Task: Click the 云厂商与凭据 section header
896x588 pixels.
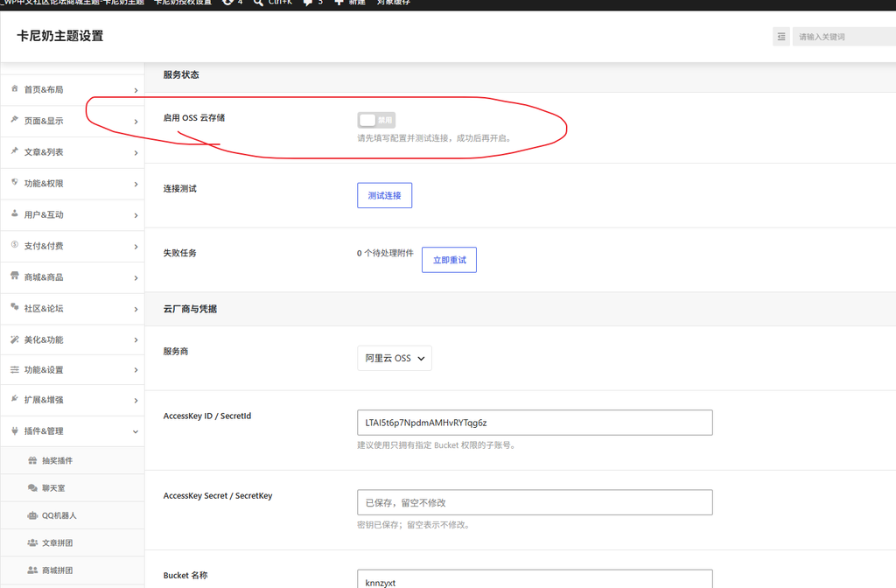Action: pyautogui.click(x=190, y=309)
